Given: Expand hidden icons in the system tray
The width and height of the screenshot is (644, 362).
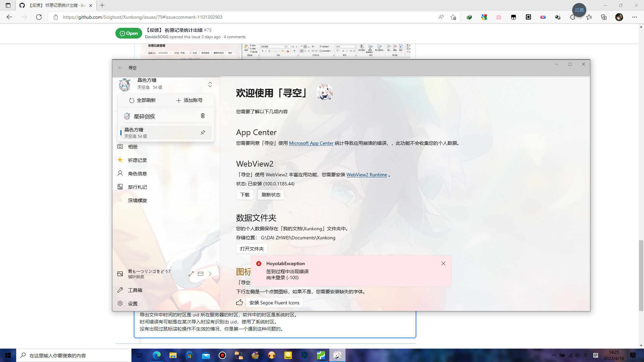Looking at the screenshot, I should click(x=554, y=355).
